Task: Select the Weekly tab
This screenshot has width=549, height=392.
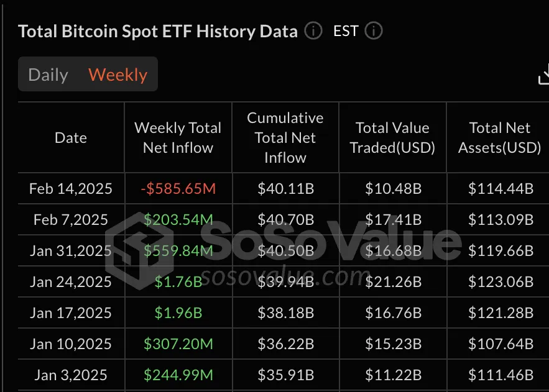Action: [x=118, y=74]
